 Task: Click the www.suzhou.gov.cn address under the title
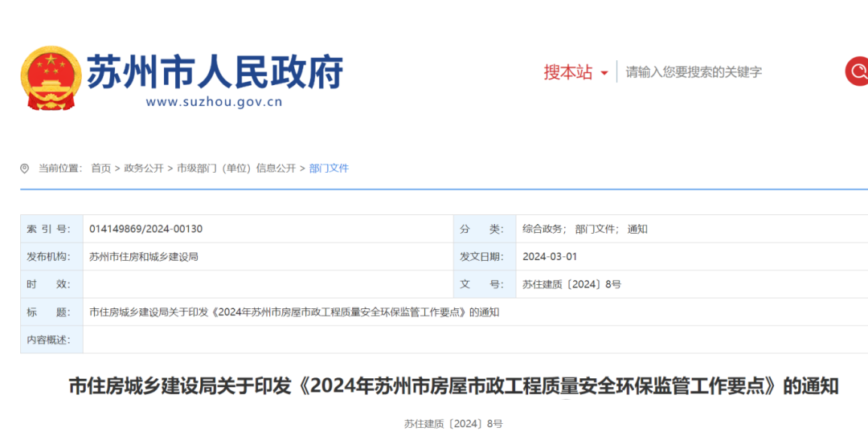click(214, 102)
